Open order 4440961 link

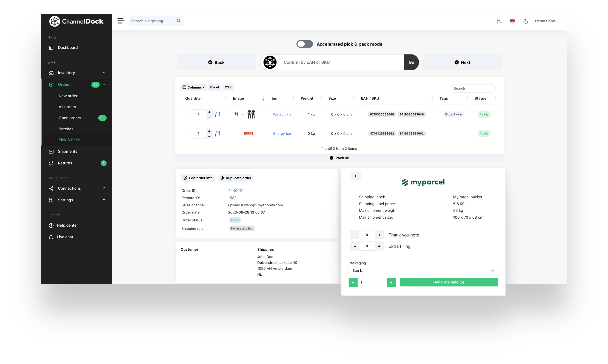pos(236,190)
